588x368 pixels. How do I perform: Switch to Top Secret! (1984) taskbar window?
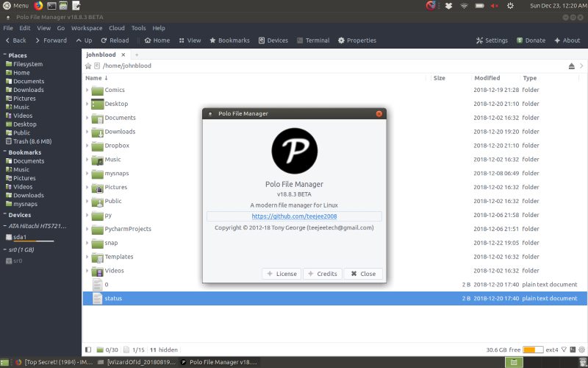point(54,362)
